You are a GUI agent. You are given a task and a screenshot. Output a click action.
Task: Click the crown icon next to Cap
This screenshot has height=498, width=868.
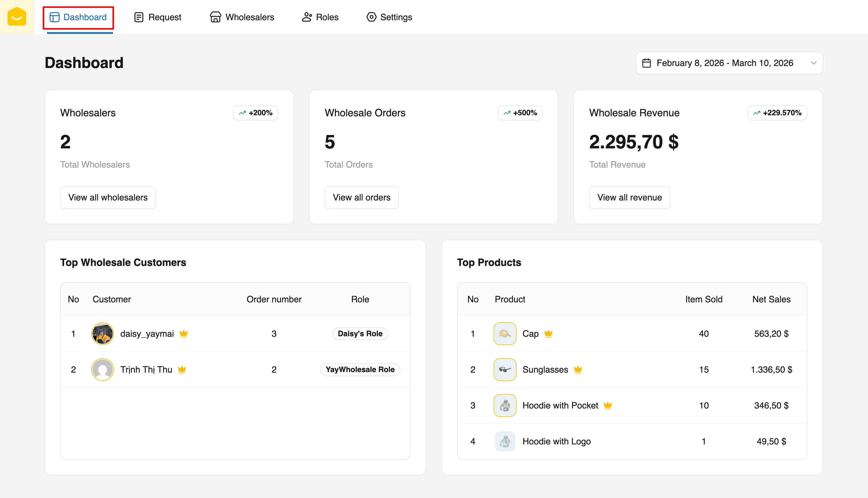point(548,333)
